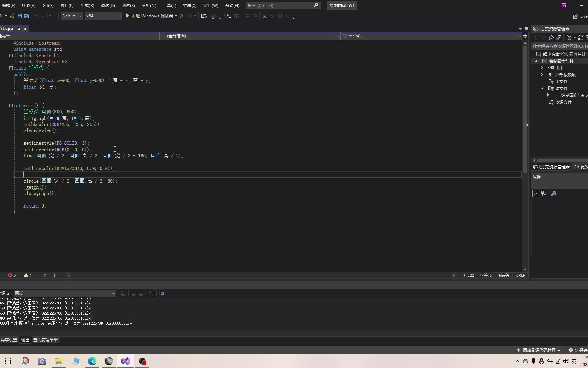Expand the 引用 node in Solution Explorer

tap(542, 68)
